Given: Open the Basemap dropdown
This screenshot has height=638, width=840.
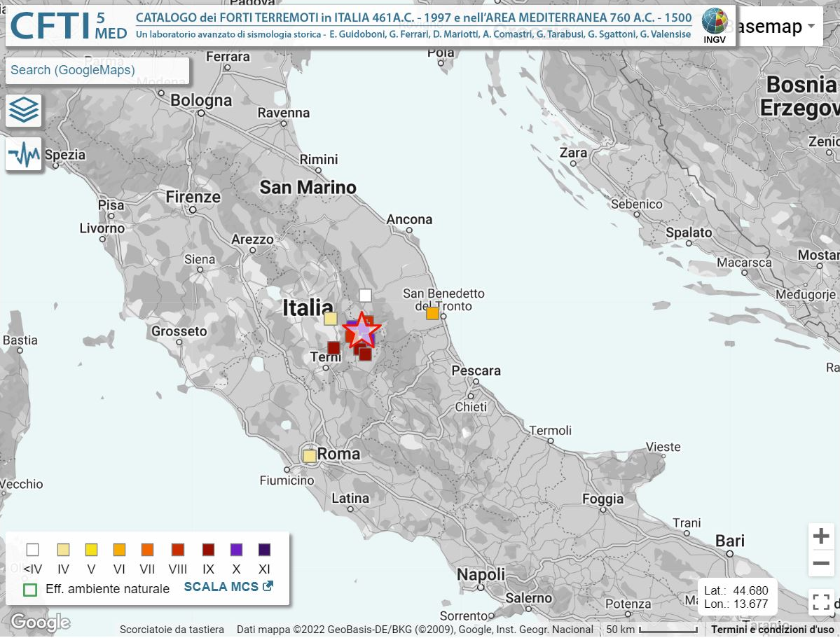Looking at the screenshot, I should coord(771,27).
